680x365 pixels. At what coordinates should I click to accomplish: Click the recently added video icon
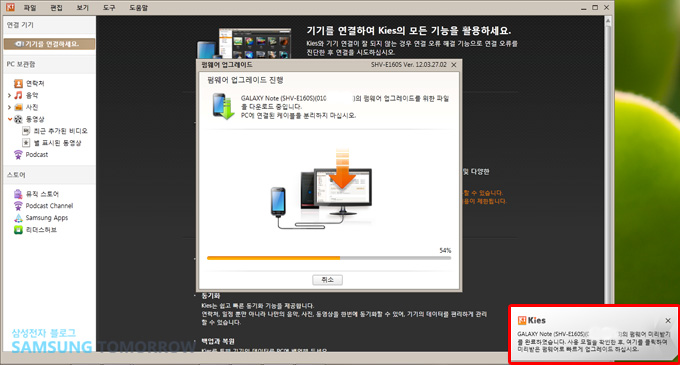coord(26,130)
